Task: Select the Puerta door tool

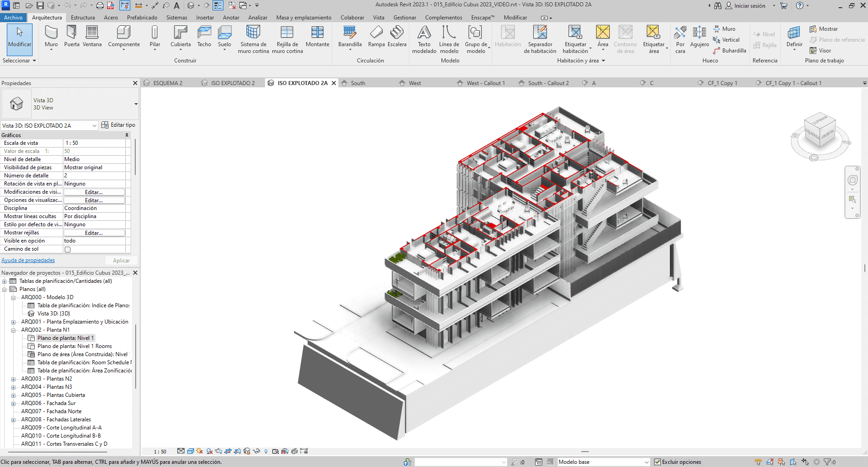Action: 71,36
